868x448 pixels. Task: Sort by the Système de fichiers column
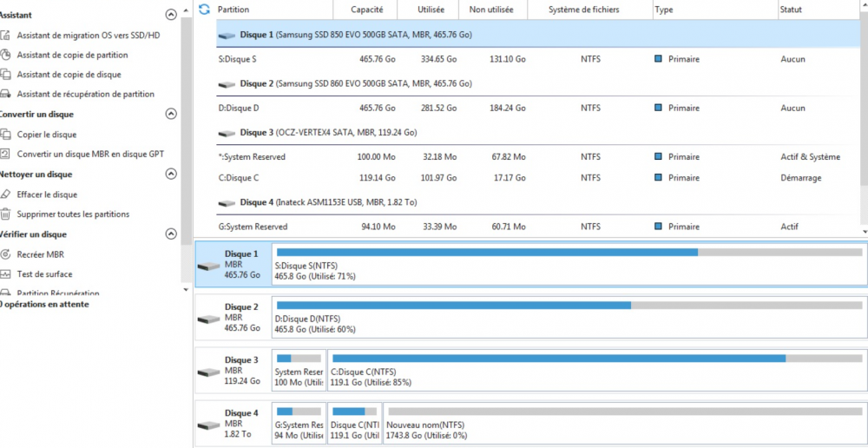tap(583, 10)
